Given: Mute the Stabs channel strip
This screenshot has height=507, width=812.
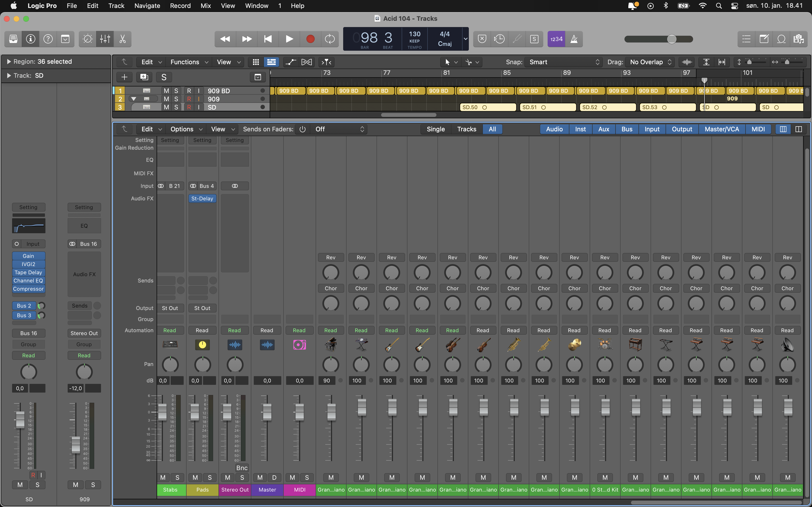Looking at the screenshot, I should click(163, 477).
